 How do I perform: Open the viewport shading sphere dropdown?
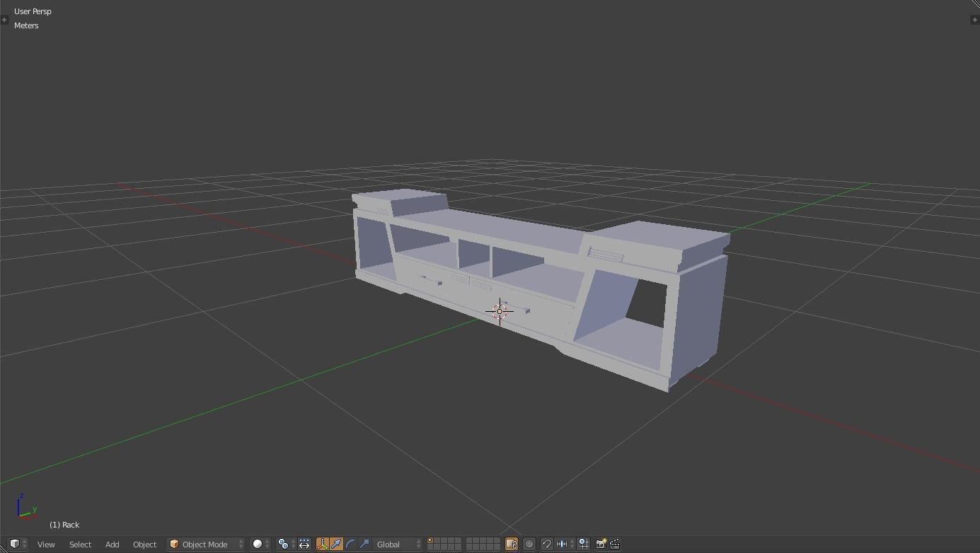261,544
